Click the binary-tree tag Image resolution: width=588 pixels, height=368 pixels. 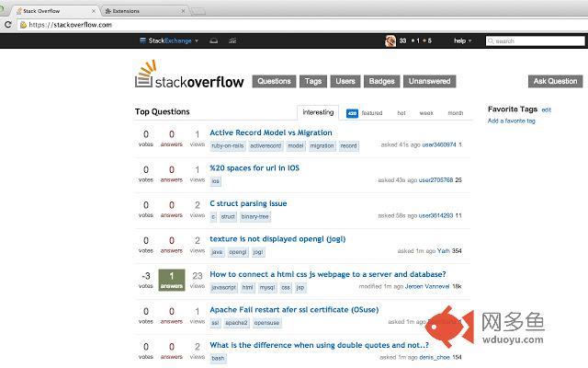(x=255, y=217)
